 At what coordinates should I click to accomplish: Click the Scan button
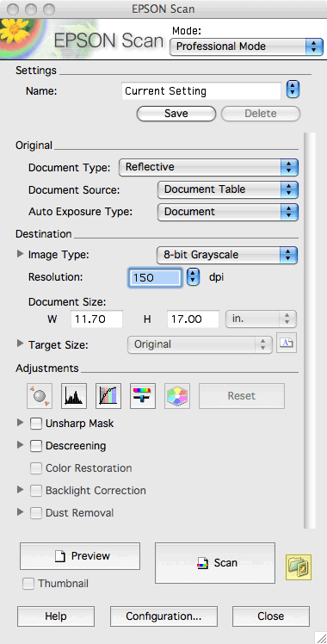pos(215,563)
